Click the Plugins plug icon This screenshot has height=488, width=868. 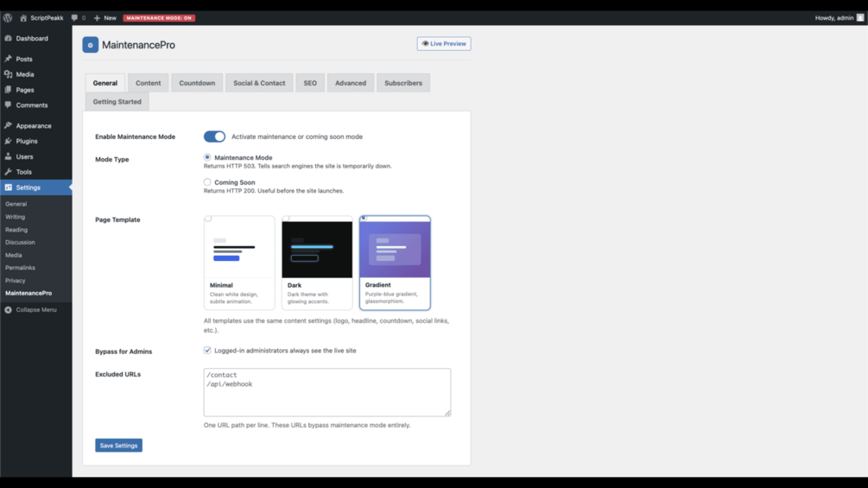point(9,141)
